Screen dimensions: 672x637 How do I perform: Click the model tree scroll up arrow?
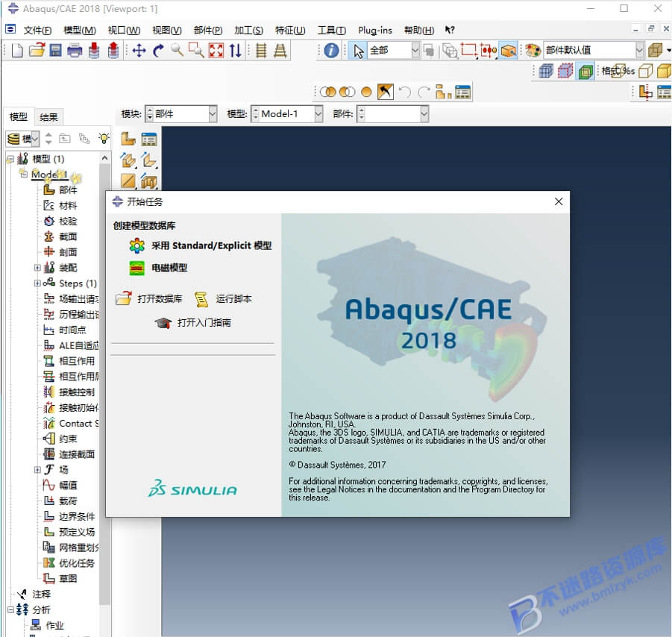coord(104,158)
